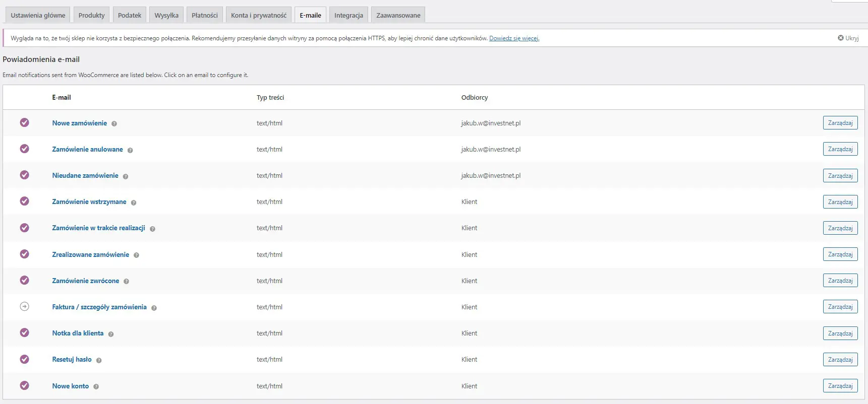This screenshot has width=868, height=404.
Task: Click help icon next to Notka dla klienta
Action: pos(111,334)
